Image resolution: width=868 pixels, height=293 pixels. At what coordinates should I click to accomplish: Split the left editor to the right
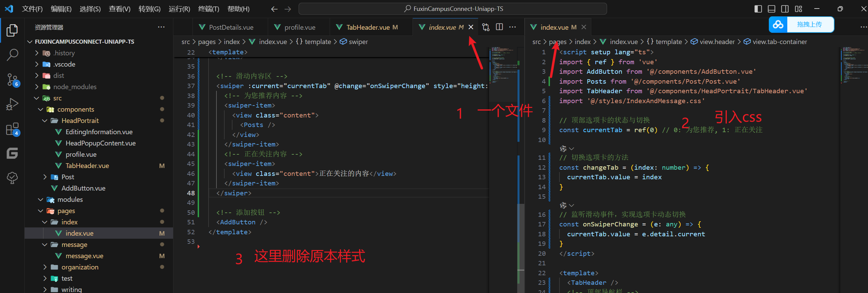[499, 27]
